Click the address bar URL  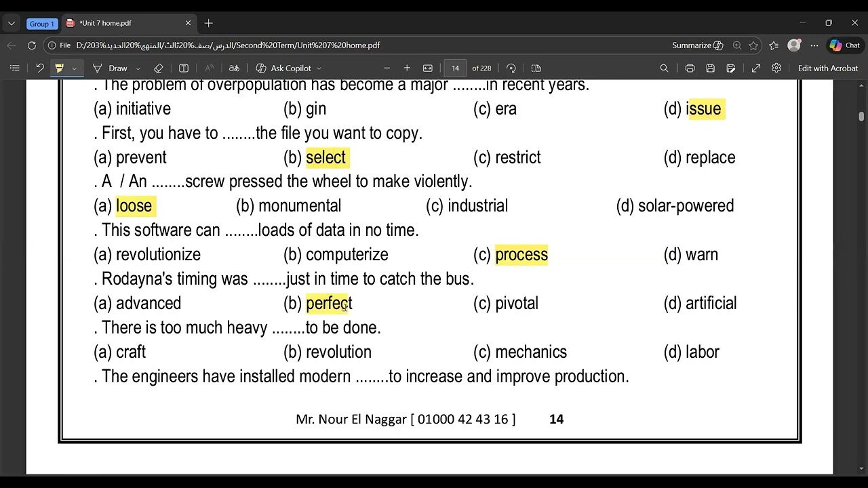[228, 45]
